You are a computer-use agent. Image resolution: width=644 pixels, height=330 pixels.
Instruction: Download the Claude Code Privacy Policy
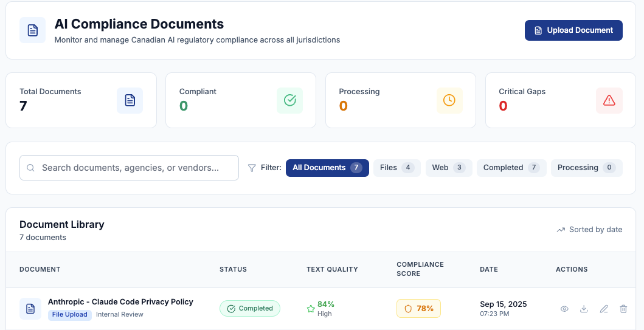point(584,309)
